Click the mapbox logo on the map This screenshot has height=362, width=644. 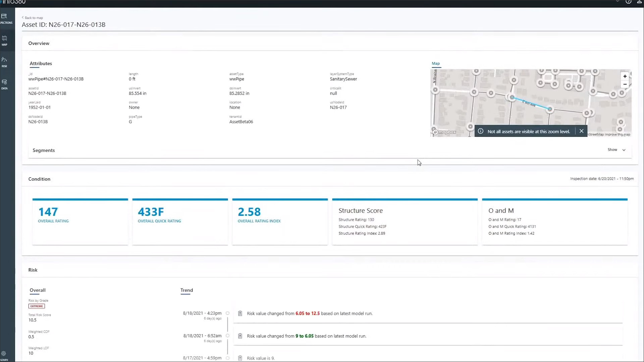(x=445, y=132)
